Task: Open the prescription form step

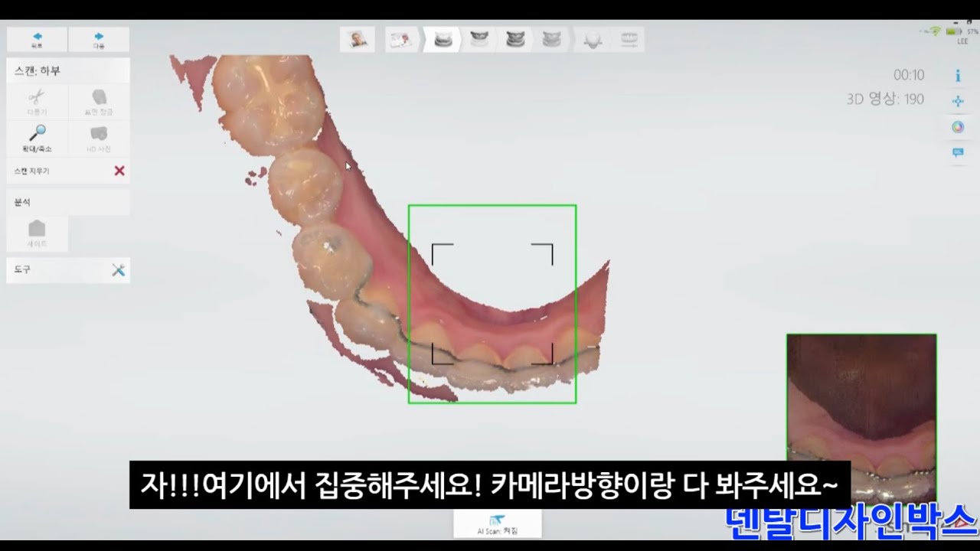Action: pos(400,39)
